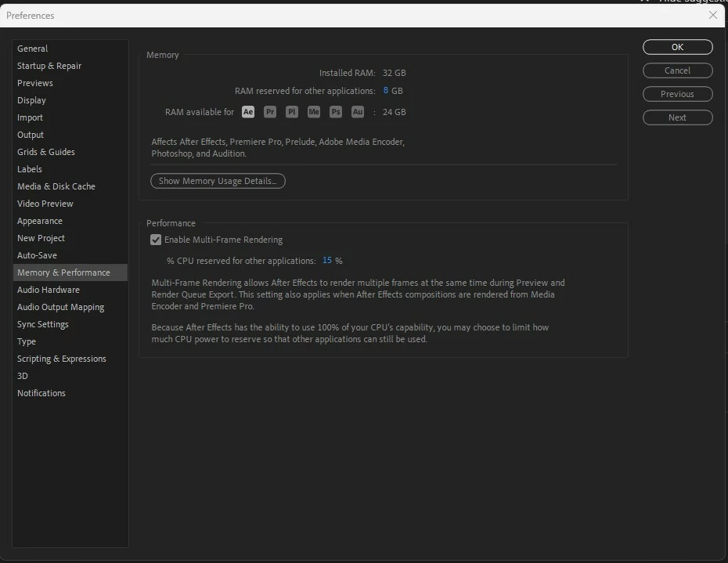Click the Audition (Au) app icon
This screenshot has height=563, width=728.
tap(358, 112)
